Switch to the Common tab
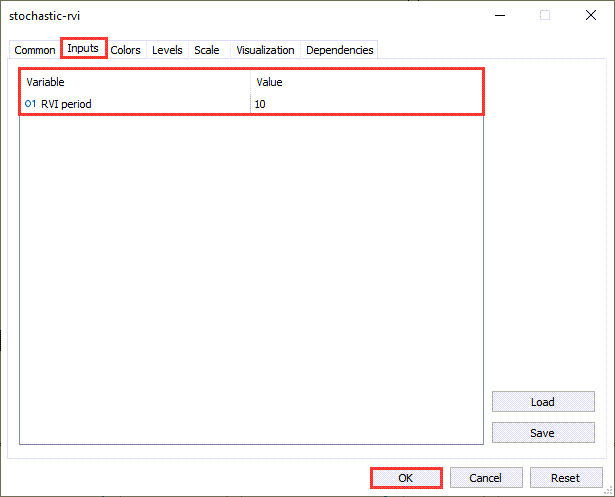The height and width of the screenshot is (497, 615). 35,50
